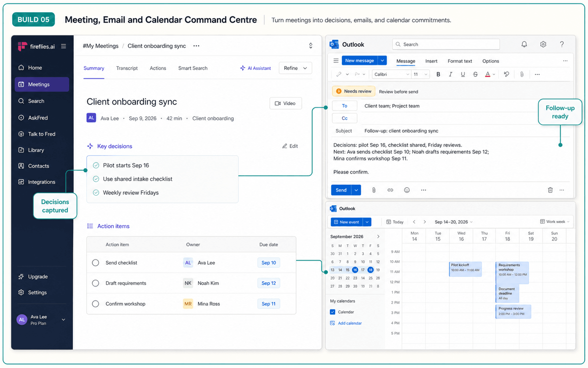Screen dimensions: 588x368
Task: Click the New event button
Action: (x=347, y=222)
